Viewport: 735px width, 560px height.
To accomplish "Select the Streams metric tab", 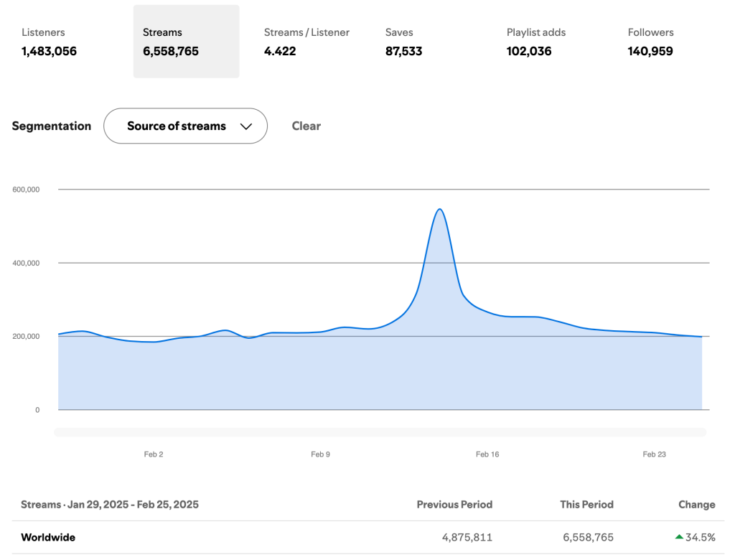I will (186, 41).
